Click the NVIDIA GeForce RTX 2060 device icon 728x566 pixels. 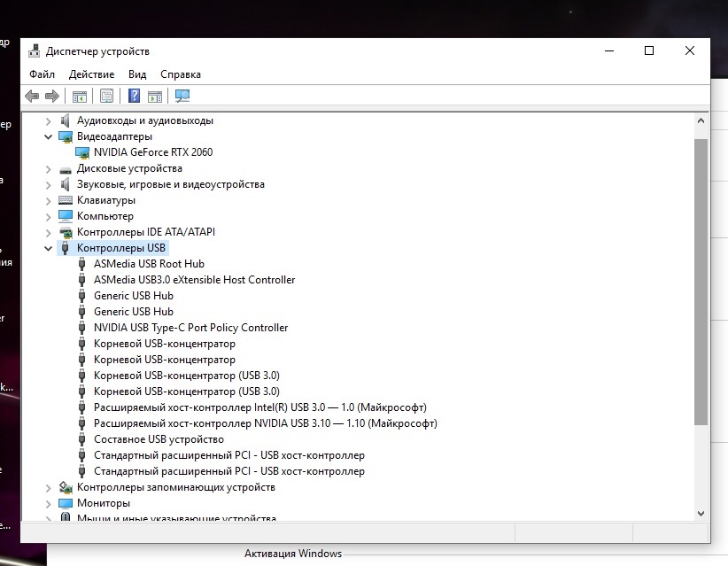(82, 152)
